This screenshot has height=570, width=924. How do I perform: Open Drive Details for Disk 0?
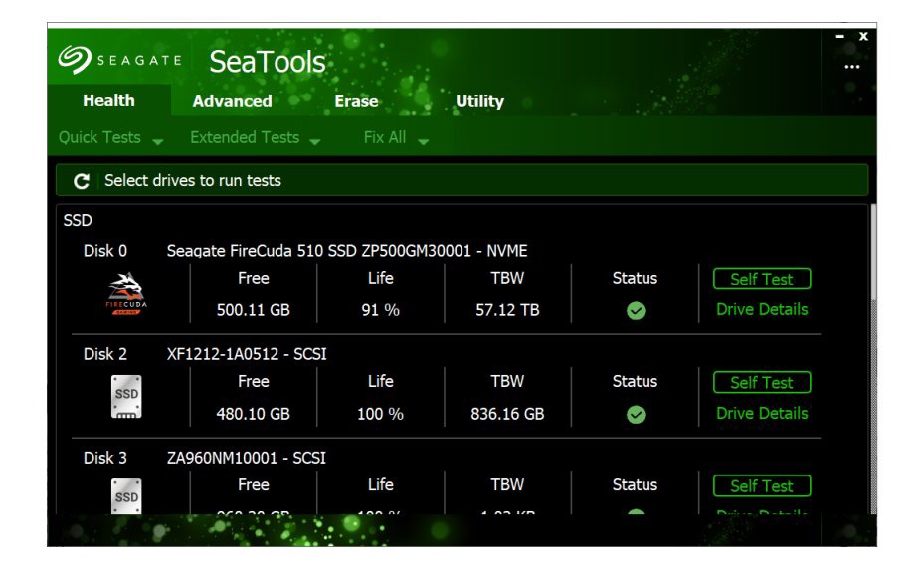761,309
